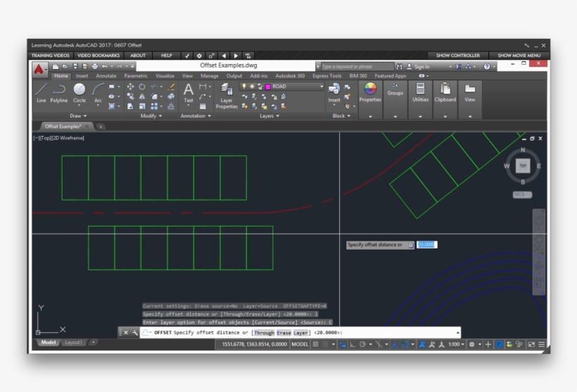The width and height of the screenshot is (577, 392).
Task: Toggle annotation visibility in status bar
Action: pos(422,345)
